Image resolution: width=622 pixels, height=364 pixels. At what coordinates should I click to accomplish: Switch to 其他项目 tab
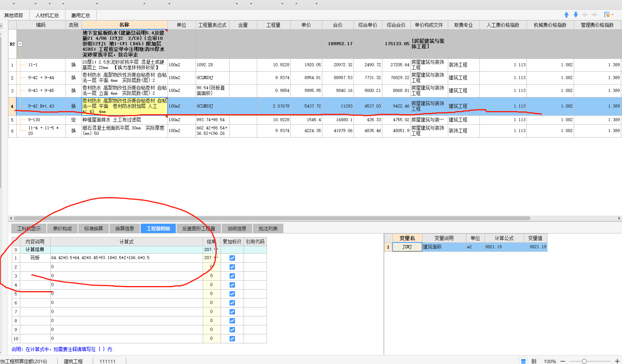click(x=14, y=15)
